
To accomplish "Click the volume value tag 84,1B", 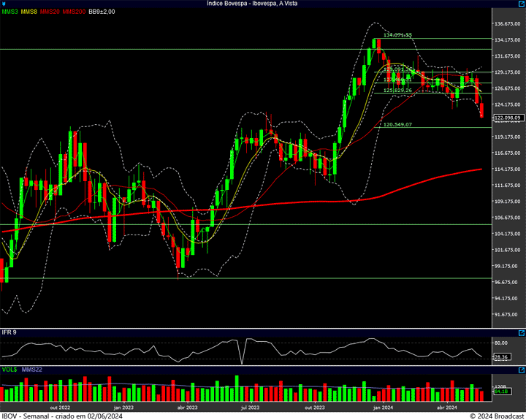I will 501,392.
